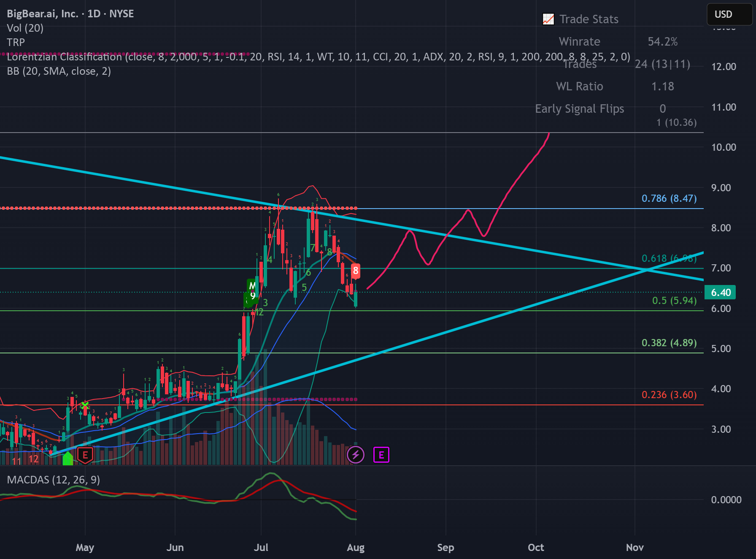Click the 6.40 current price tag
This screenshot has width=756, height=559.
click(x=721, y=293)
